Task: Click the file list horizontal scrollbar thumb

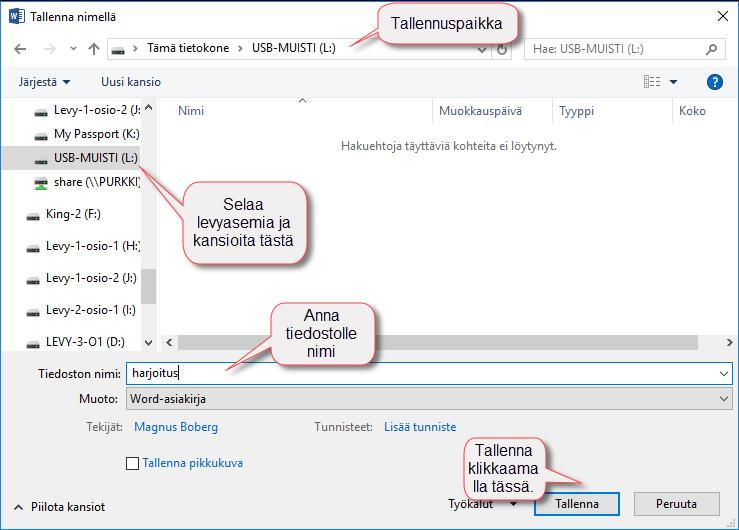Action: click(x=438, y=342)
